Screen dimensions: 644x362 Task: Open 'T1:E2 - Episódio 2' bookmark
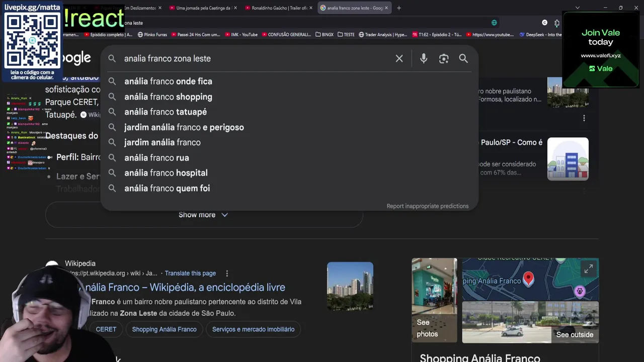point(437,35)
